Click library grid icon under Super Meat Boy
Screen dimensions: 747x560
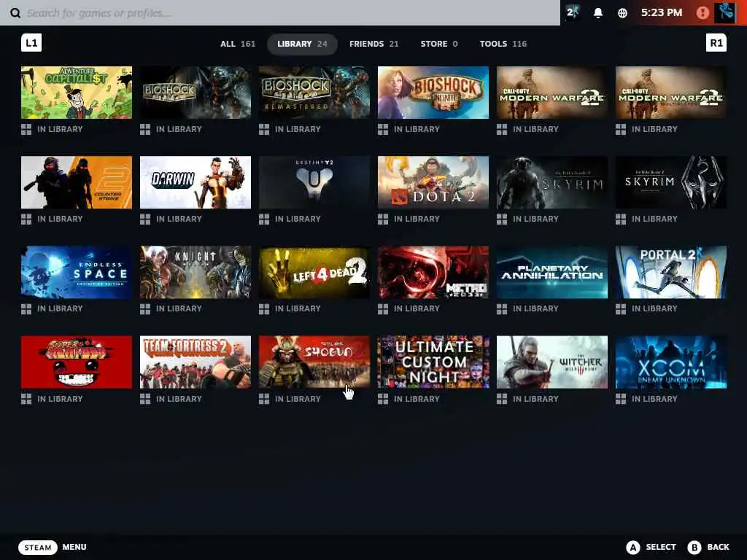click(26, 399)
